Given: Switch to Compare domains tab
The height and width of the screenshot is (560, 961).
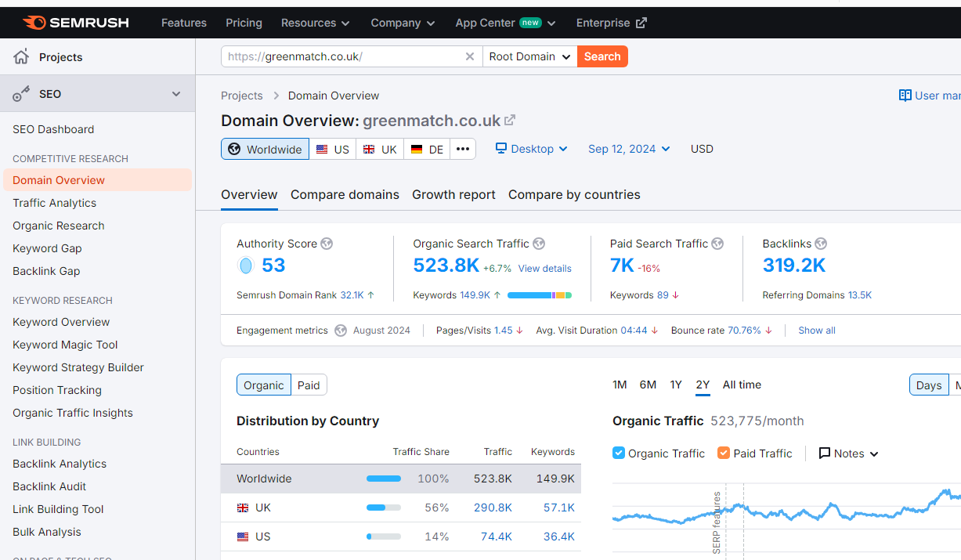Looking at the screenshot, I should (x=345, y=194).
